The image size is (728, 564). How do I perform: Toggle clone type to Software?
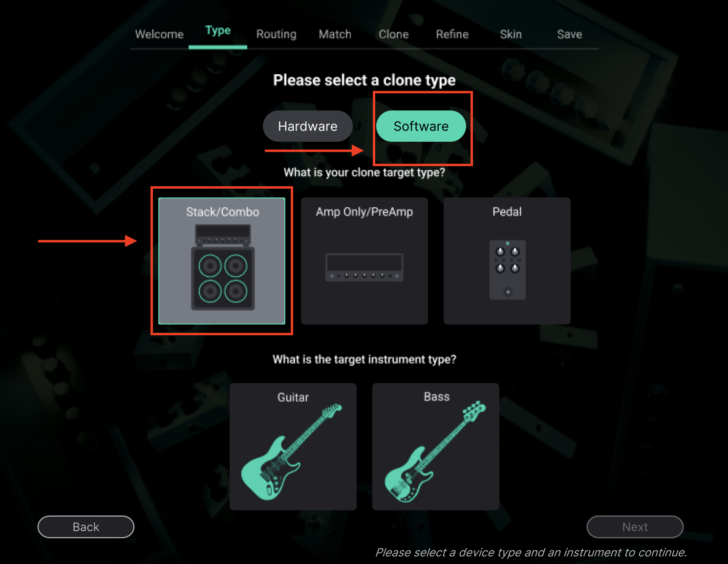421,126
